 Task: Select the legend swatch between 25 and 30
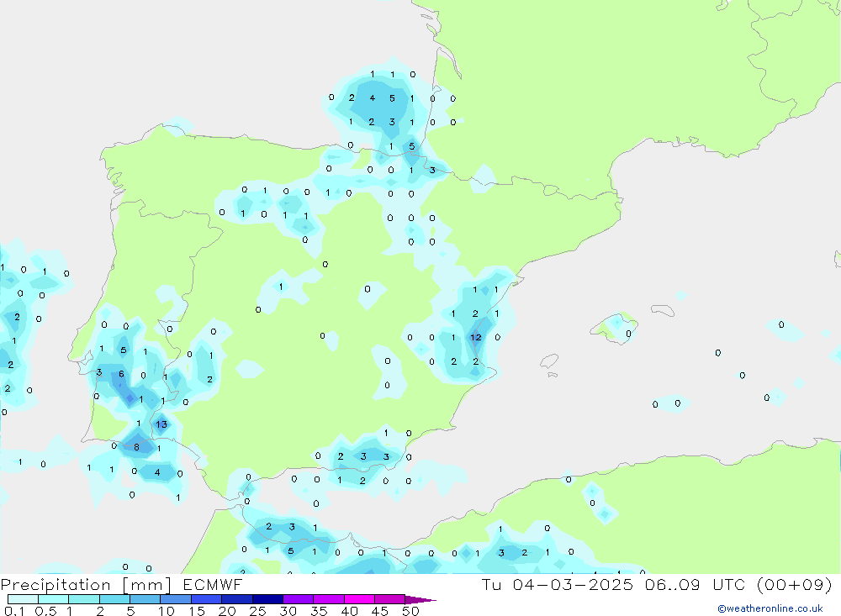click(x=267, y=599)
